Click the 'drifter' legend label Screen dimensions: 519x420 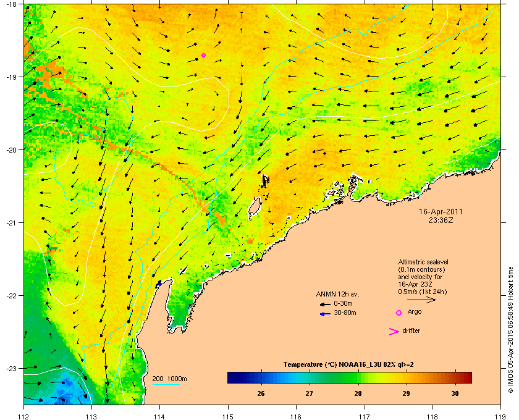(x=411, y=330)
